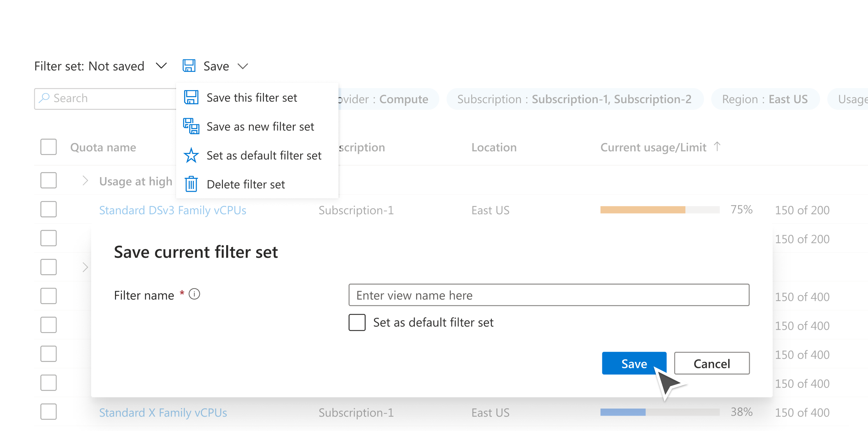Viewport: 868px width, 431px height.
Task: Click the info icon beside Filter name
Action: click(x=194, y=294)
